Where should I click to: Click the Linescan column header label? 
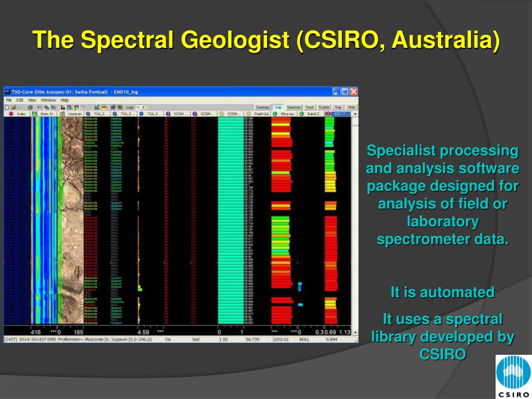(x=75, y=114)
